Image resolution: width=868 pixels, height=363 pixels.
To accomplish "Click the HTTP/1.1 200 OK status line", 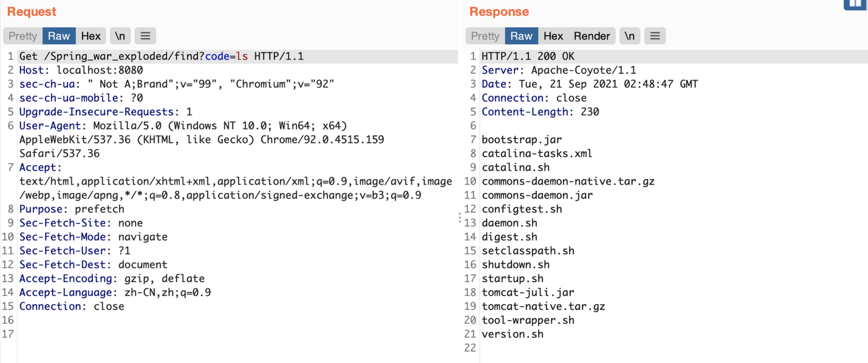I will point(528,56).
